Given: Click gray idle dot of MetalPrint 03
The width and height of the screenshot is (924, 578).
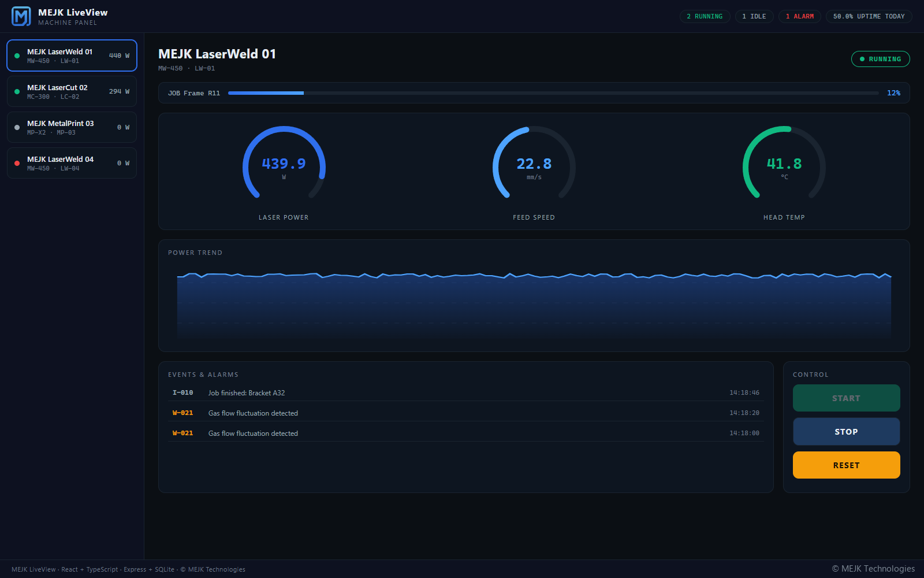Looking at the screenshot, I should (x=17, y=127).
